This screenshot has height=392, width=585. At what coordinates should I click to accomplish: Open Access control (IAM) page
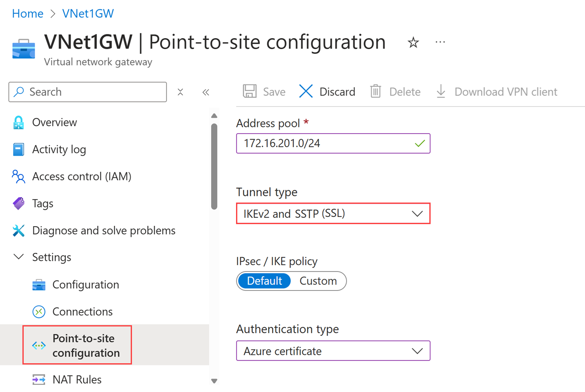82,176
